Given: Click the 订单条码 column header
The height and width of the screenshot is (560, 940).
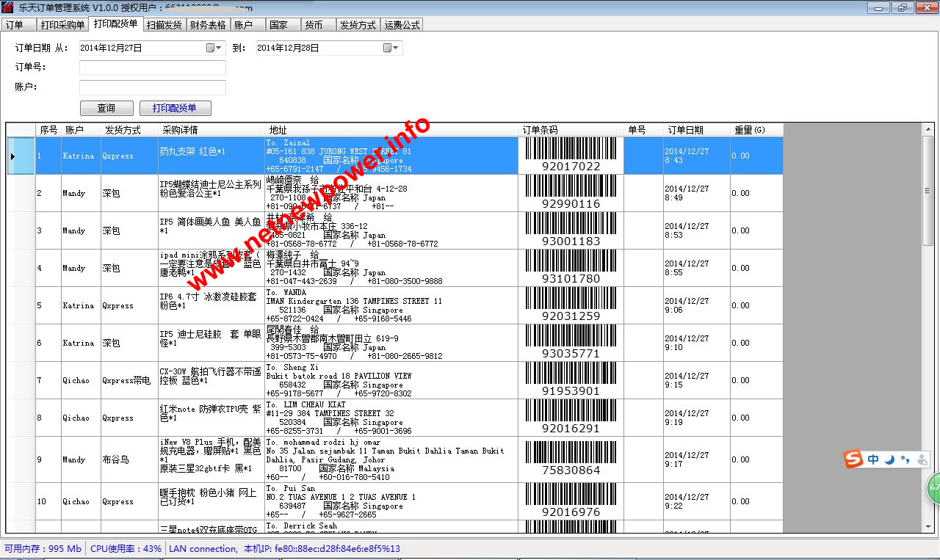Looking at the screenshot, I should [571, 130].
